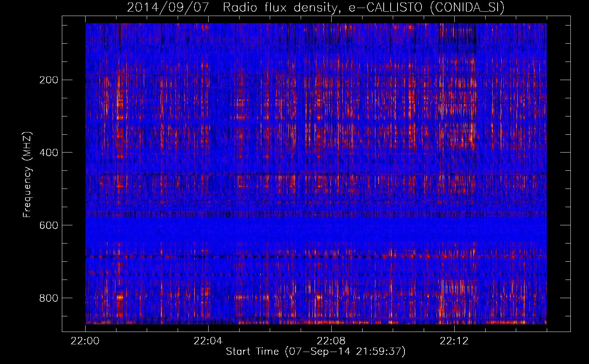The width and height of the screenshot is (589, 364).
Task: Click the "Frequency (MHZ)" axis label
Action: 27,175
